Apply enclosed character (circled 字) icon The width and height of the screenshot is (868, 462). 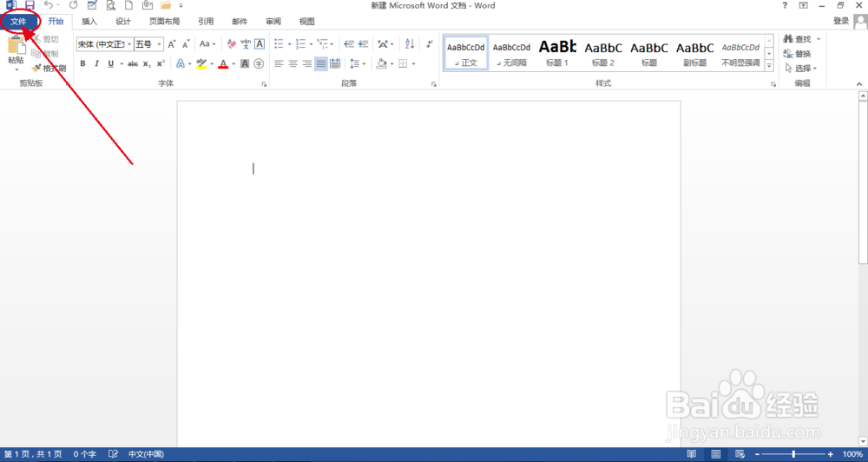tap(259, 63)
